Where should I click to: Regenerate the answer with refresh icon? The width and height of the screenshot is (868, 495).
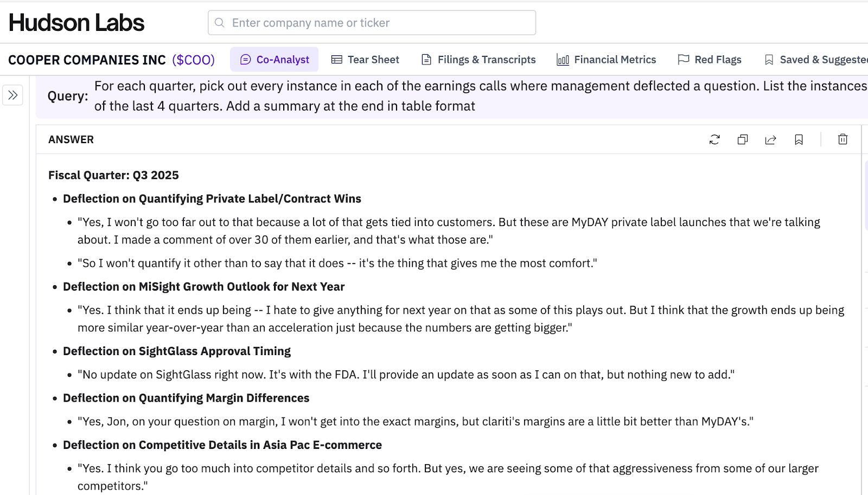tap(714, 140)
